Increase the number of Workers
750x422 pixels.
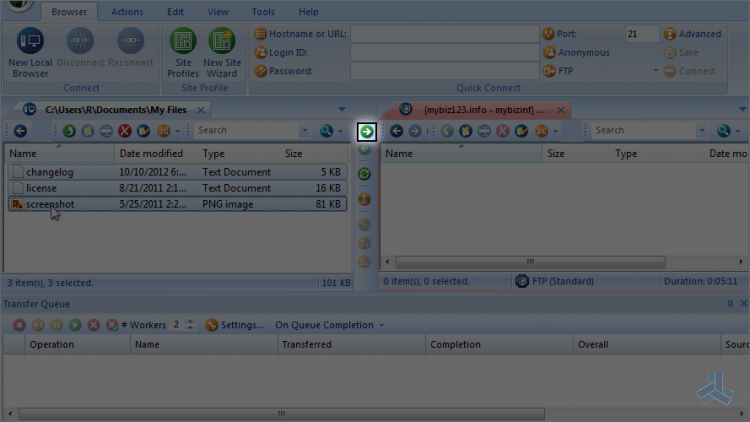click(x=190, y=322)
